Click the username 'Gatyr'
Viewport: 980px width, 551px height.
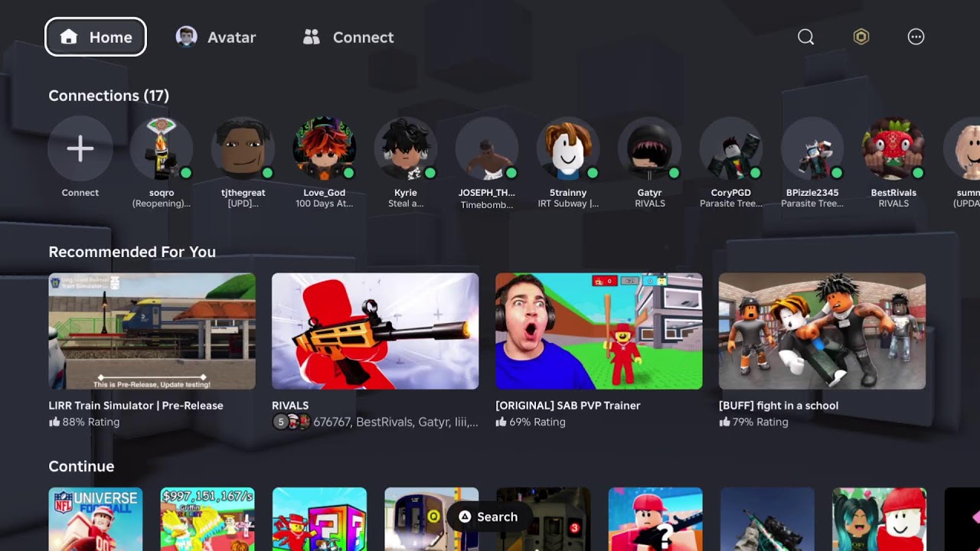click(650, 193)
